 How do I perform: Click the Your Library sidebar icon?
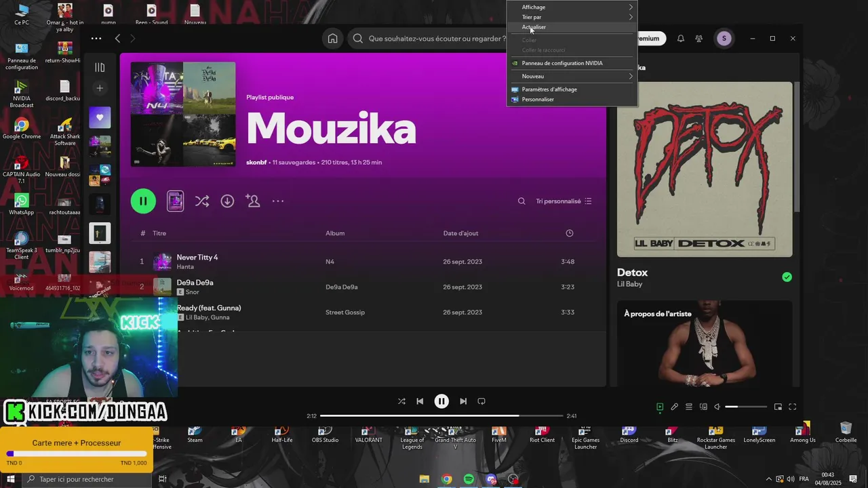point(100,67)
